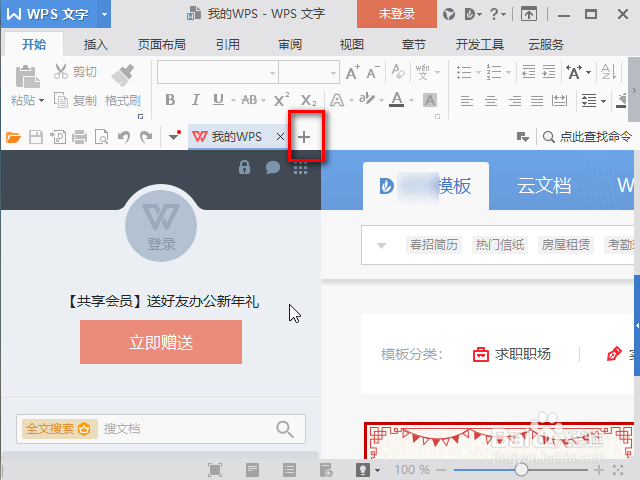Open the font size dropdown
Screen dimensions: 640x480
tap(333, 73)
